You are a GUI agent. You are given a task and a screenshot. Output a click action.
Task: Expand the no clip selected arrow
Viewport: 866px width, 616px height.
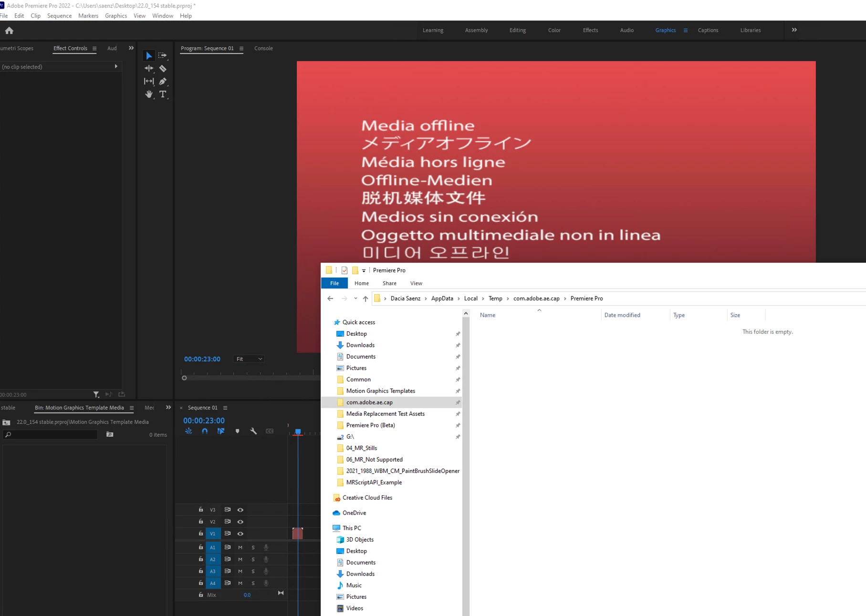pyautogui.click(x=116, y=67)
